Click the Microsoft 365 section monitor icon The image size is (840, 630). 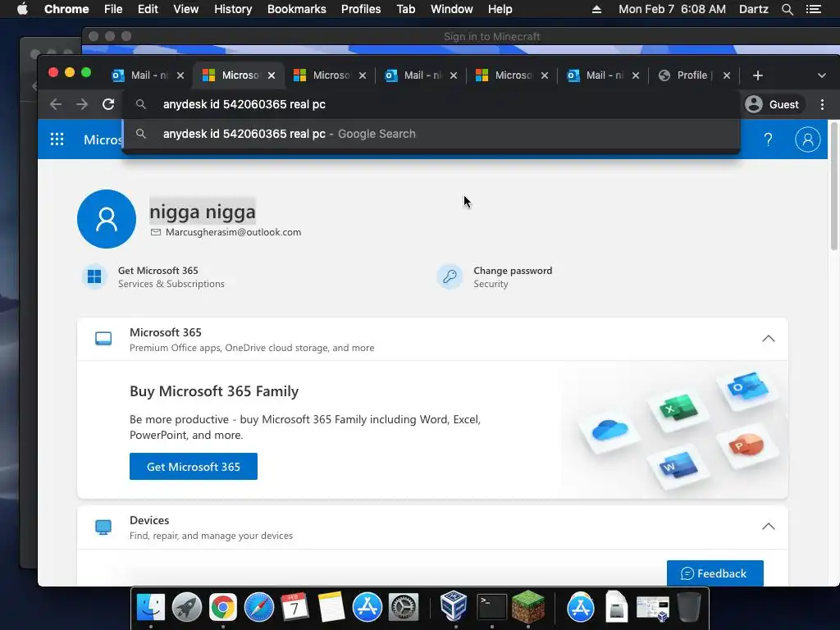(103, 339)
